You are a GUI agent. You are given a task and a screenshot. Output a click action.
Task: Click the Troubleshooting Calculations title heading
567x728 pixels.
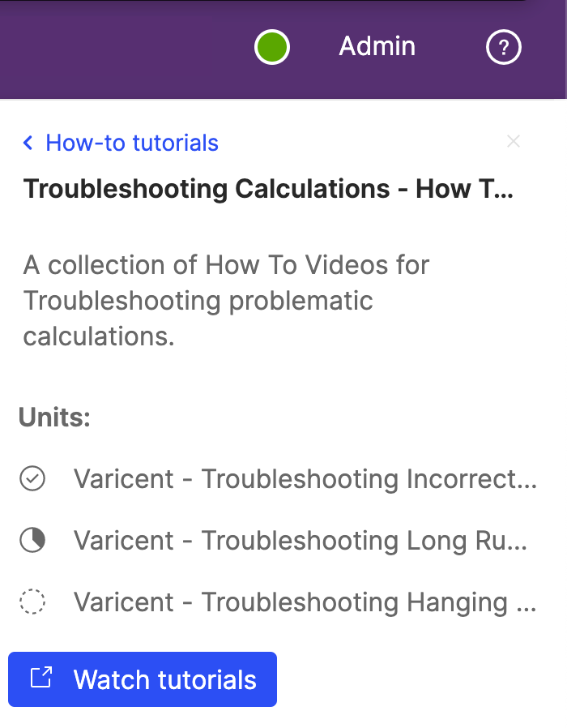pos(268,190)
